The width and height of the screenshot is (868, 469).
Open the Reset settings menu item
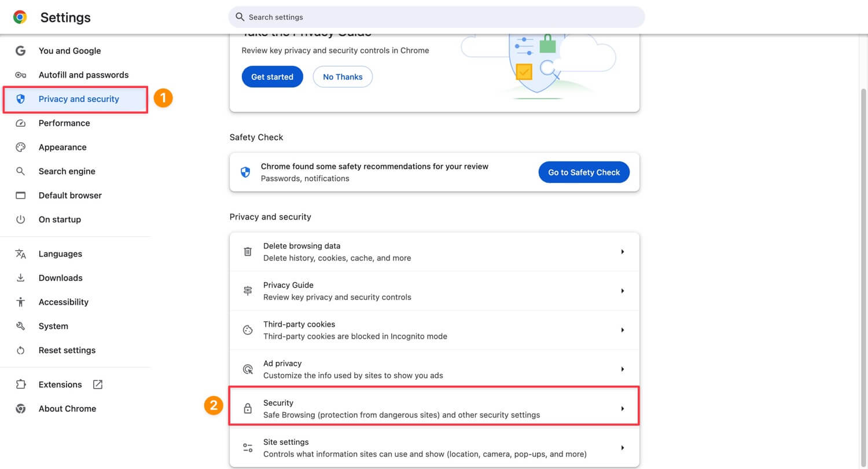[x=67, y=350]
